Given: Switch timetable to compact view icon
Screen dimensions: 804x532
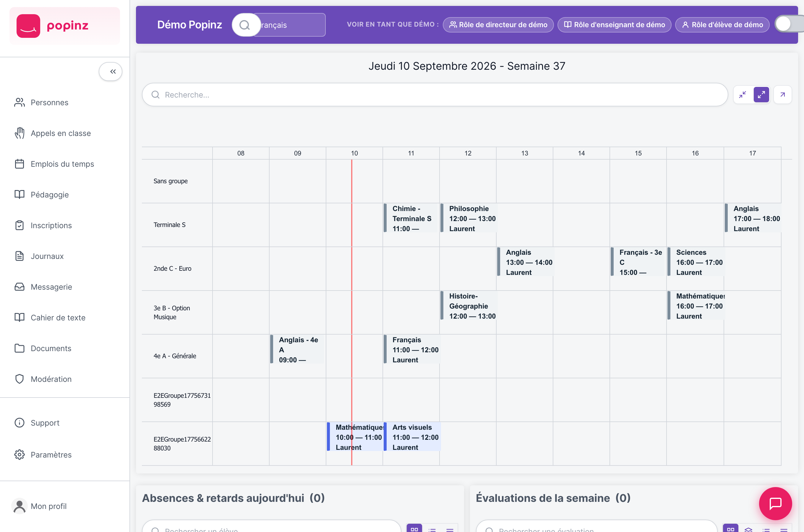Looking at the screenshot, I should point(743,94).
